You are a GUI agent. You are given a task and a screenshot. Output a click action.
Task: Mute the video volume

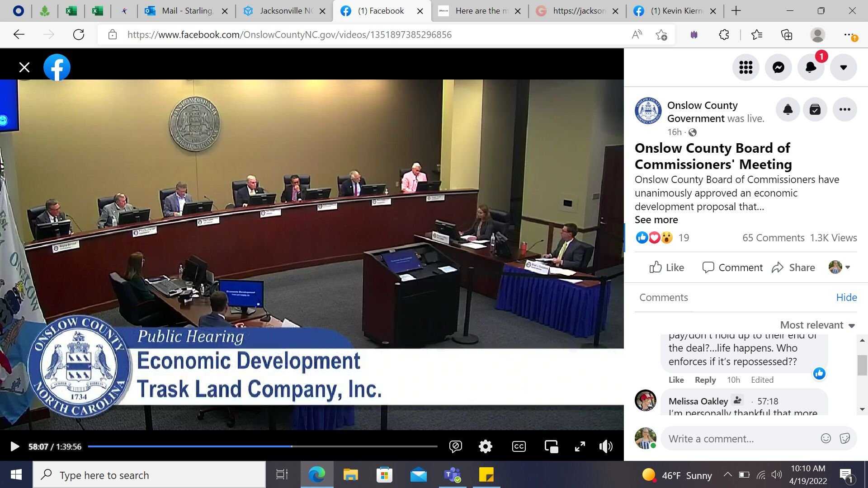coord(606,447)
